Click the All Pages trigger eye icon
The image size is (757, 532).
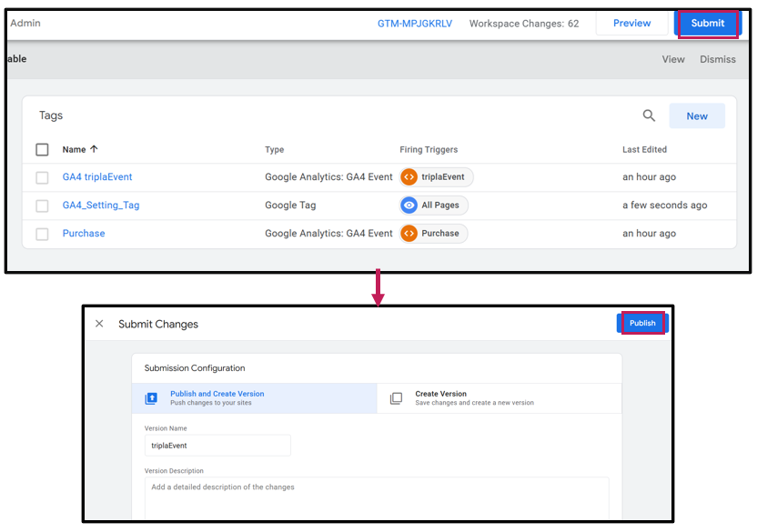click(409, 206)
